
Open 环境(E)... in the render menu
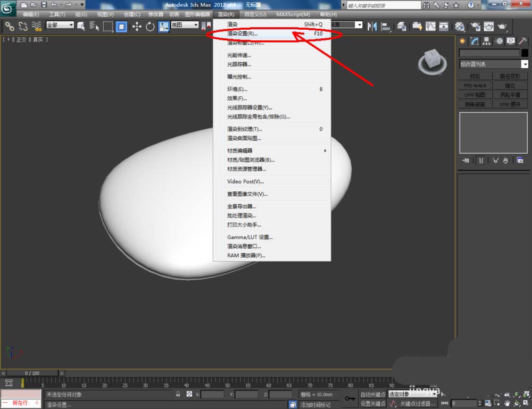pos(237,89)
